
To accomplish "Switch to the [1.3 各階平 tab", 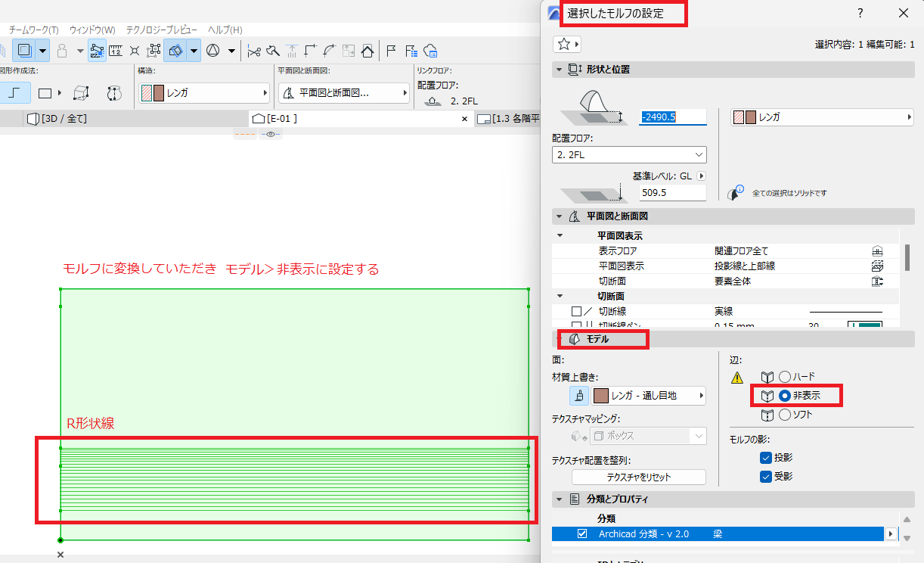I will (508, 118).
